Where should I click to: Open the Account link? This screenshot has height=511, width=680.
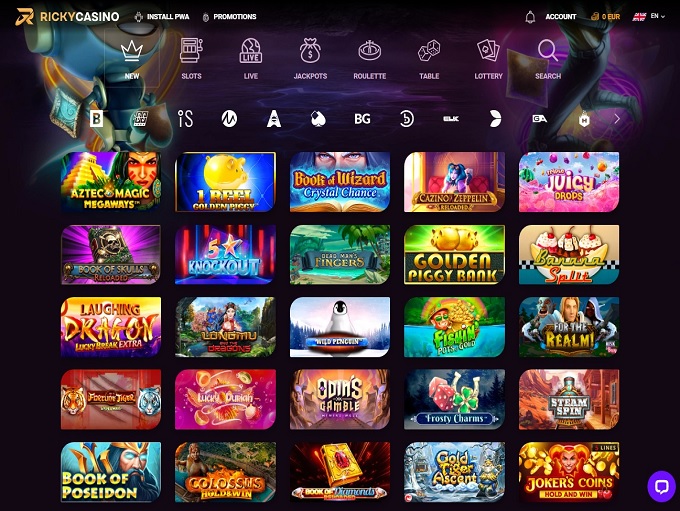561,17
